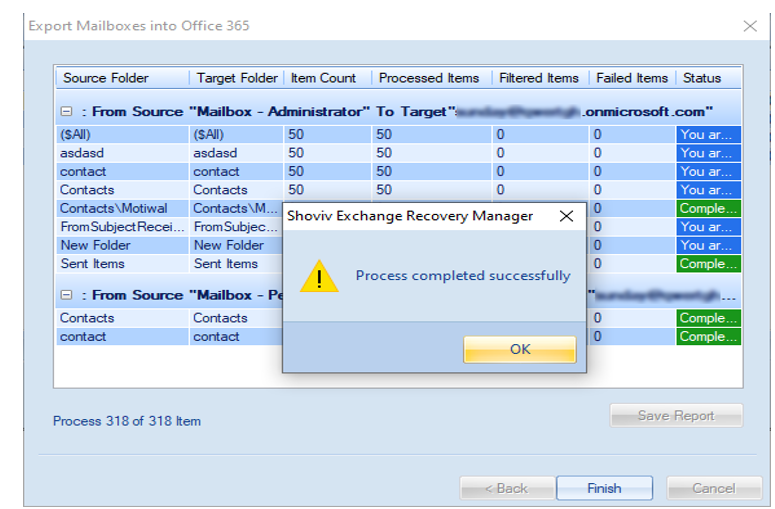
Task: Click the Failed Items column header
Action: click(632, 78)
